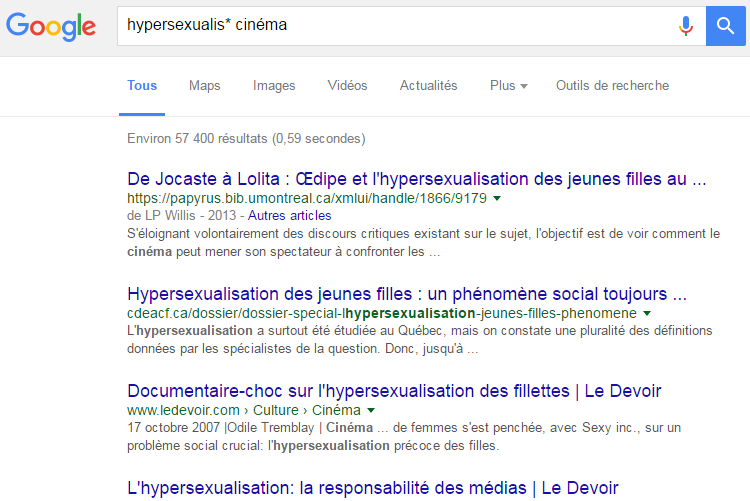Viewport: 750px width, 501px height.
Task: Click the Google logo
Action: pos(51,26)
